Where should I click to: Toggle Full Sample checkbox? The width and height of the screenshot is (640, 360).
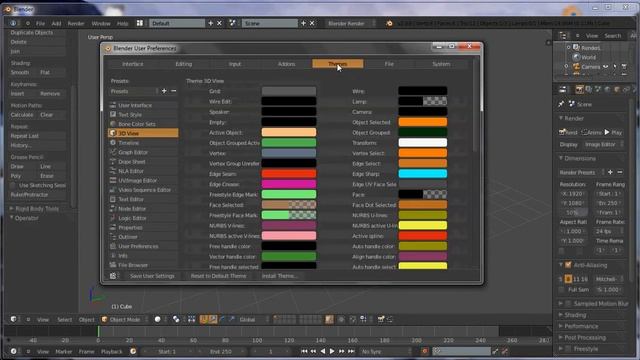(562, 289)
